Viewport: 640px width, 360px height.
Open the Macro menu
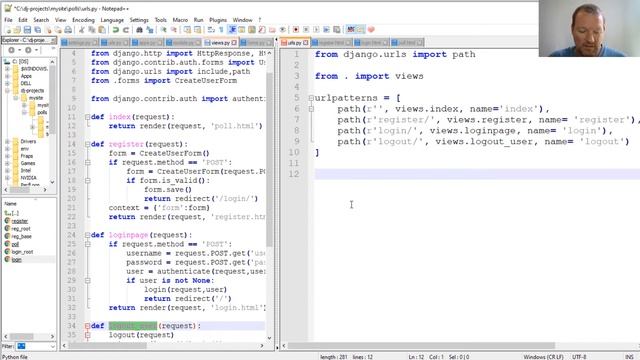180,20
